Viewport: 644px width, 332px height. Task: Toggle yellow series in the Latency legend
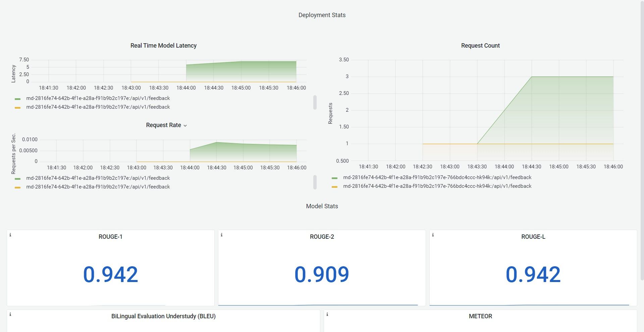[98, 107]
